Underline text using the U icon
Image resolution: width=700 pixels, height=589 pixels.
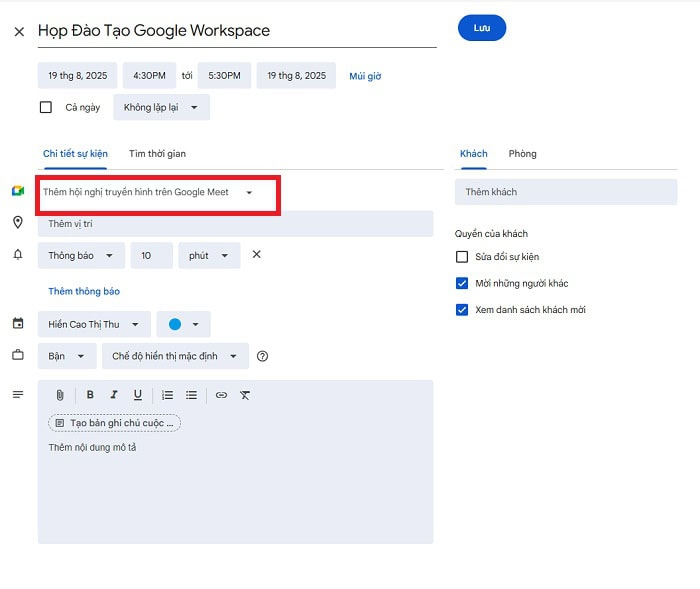(x=138, y=395)
